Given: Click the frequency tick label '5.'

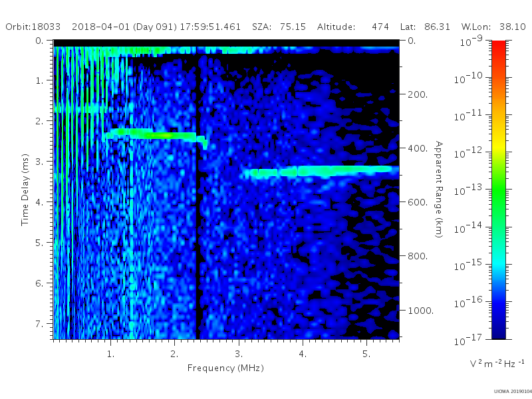Looking at the screenshot, I should (x=366, y=354).
